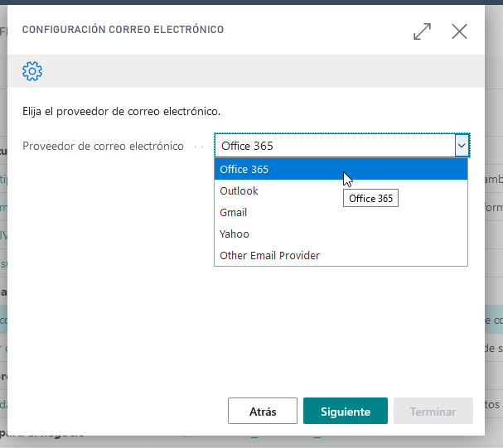Choose Office 365 from the dropdown list
503x448 pixels.
[x=341, y=169]
